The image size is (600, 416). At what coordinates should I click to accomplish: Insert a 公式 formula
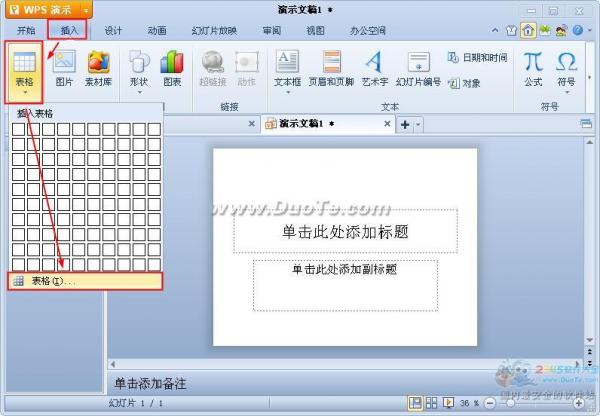(533, 69)
